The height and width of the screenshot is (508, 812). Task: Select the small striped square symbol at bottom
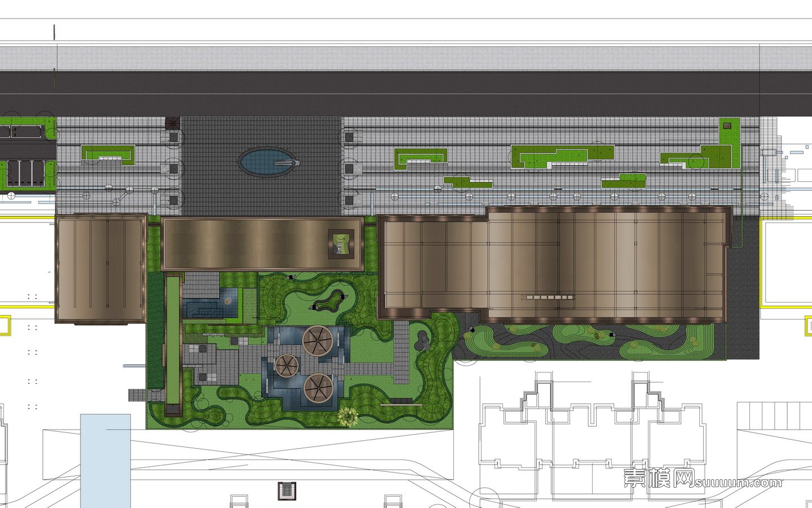tap(288, 490)
